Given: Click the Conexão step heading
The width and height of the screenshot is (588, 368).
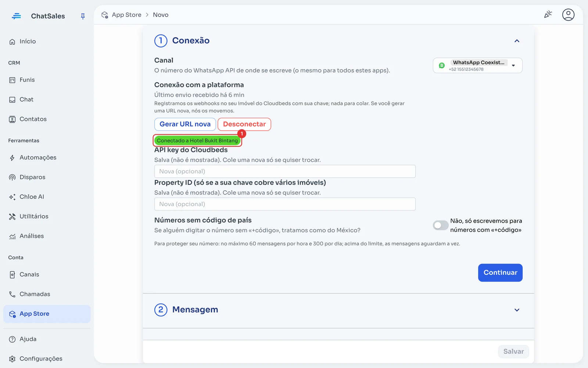Looking at the screenshot, I should coord(191,40).
